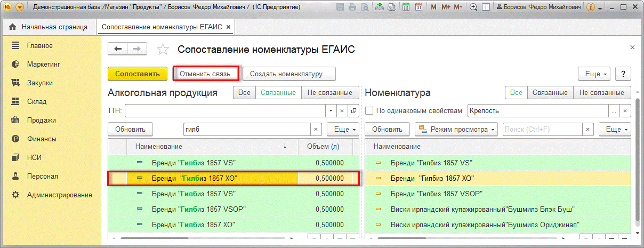The width and height of the screenshot is (644, 248).
Task: Open the Режим просмотра dropdown
Action: click(457, 129)
